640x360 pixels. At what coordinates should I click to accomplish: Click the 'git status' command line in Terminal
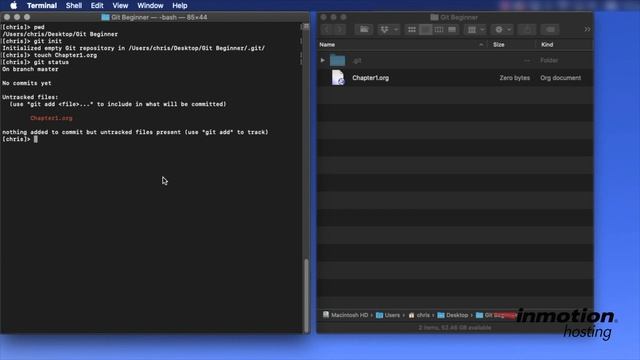coord(36,62)
